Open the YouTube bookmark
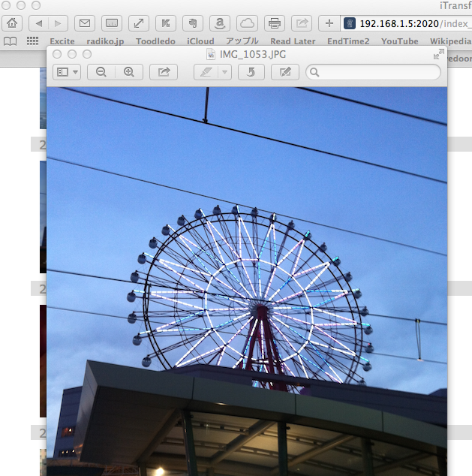This screenshot has height=476, width=472. (x=399, y=41)
